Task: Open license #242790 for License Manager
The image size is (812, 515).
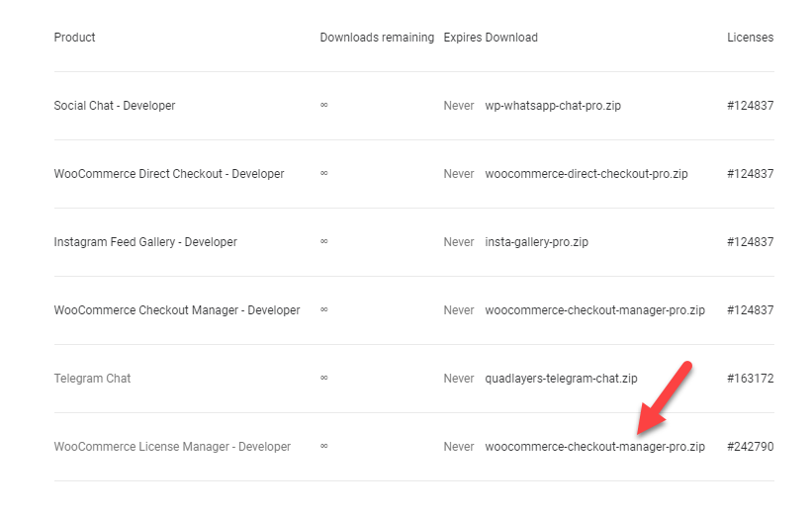Action: (x=751, y=447)
